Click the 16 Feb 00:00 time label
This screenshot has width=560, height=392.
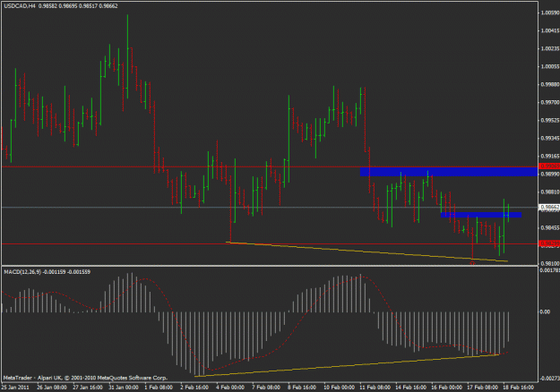point(446,387)
